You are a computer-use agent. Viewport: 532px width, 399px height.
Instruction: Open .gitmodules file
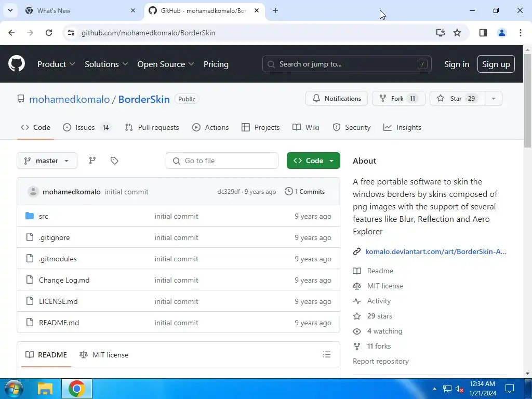tap(58, 259)
